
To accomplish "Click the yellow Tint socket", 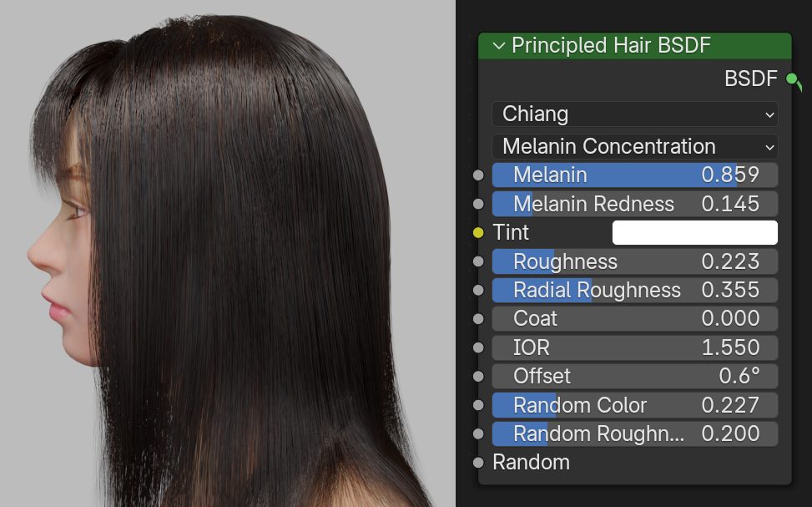I will [478, 233].
